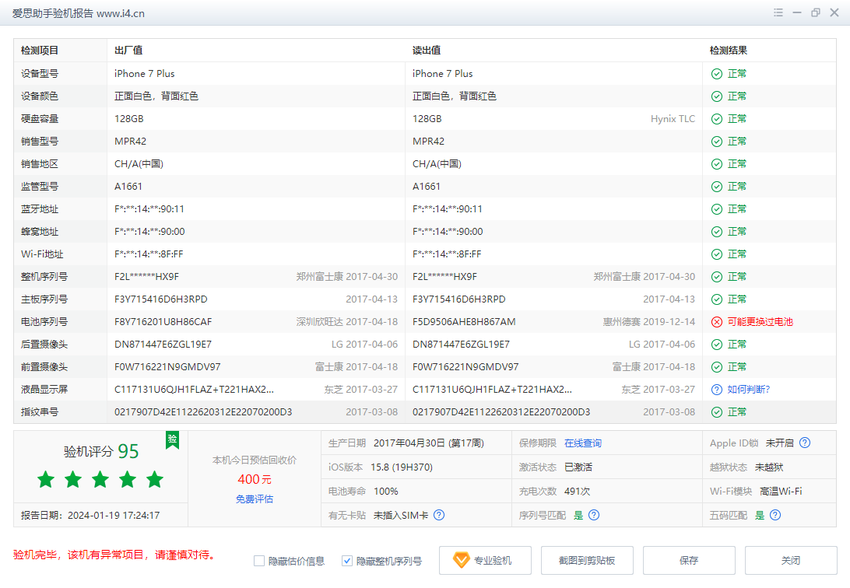Click the green check icon for 设备型号
The width and height of the screenshot is (850, 588).
pyautogui.click(x=717, y=74)
